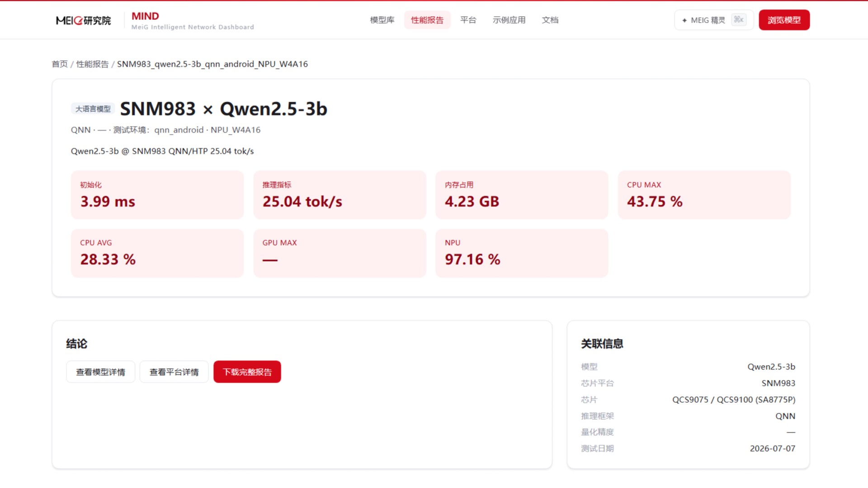Click 性能报告 in the breadcrumb
This screenshot has width=868, height=488.
tap(92, 64)
